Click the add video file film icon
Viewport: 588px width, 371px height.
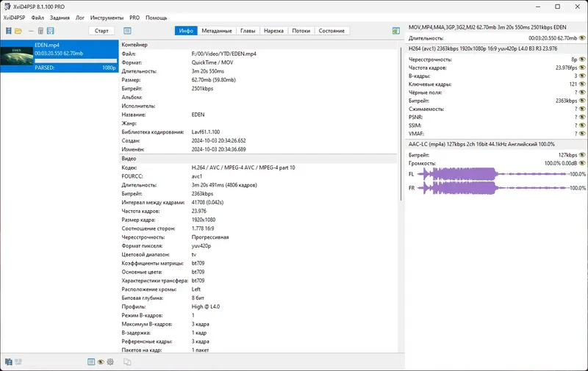(x=8, y=31)
